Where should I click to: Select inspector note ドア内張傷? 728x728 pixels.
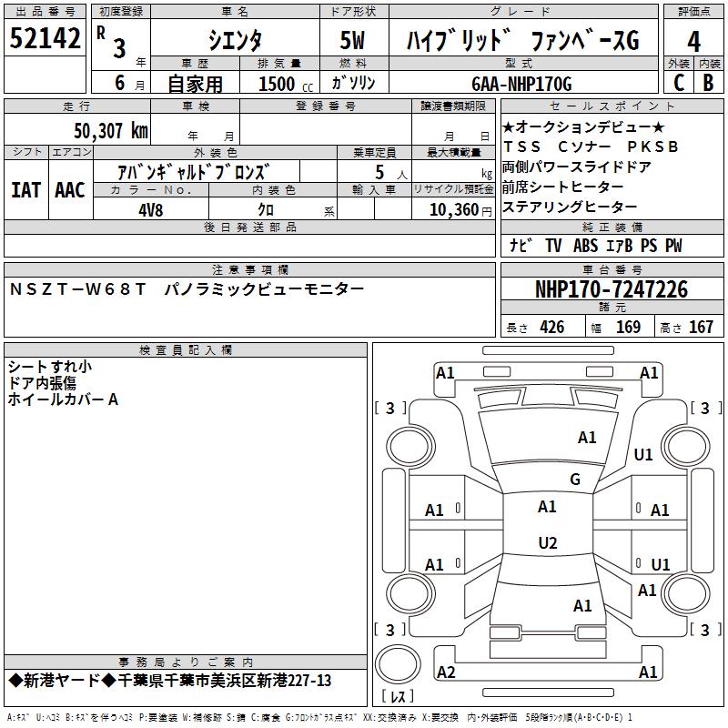click(42, 383)
